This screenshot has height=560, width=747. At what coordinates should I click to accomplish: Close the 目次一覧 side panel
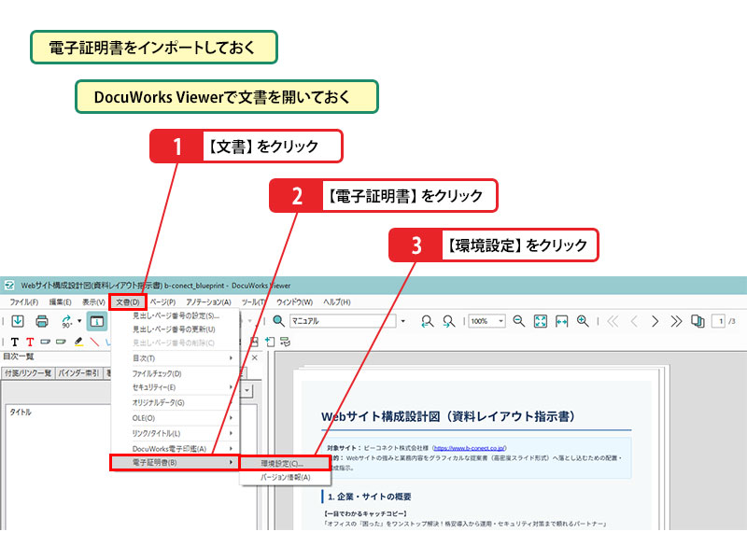click(255, 357)
